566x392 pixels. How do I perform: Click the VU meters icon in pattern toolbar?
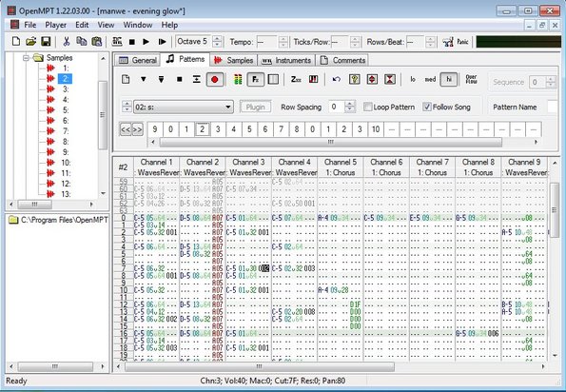[x=238, y=79]
